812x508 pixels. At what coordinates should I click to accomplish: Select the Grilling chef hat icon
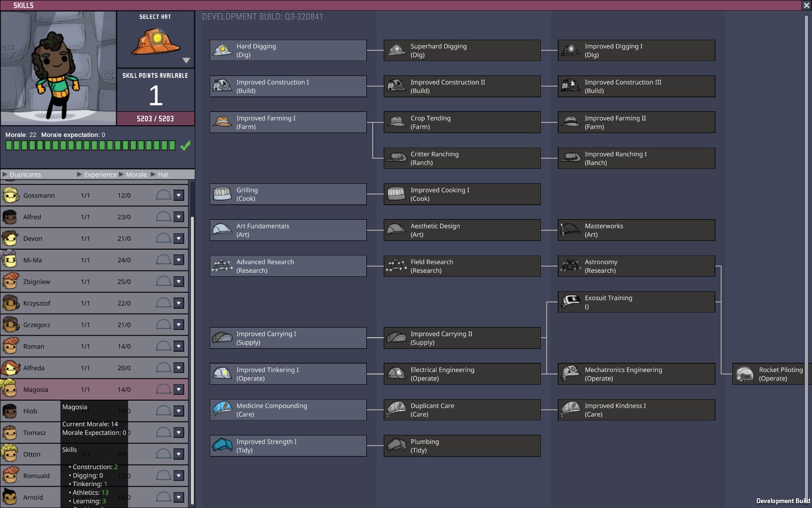click(x=222, y=194)
